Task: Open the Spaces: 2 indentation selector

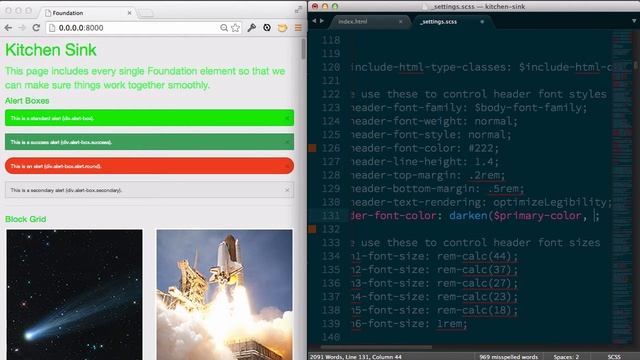Action: (566, 357)
